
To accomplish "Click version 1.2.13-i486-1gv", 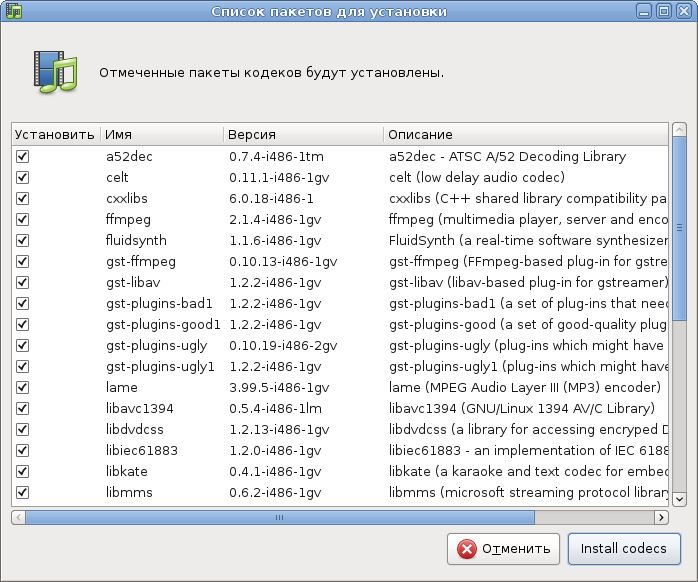I will click(279, 429).
